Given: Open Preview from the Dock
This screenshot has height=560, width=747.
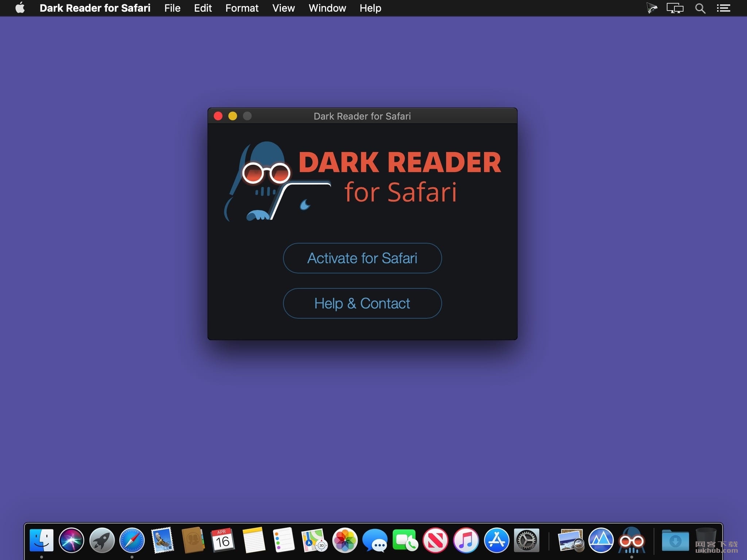Looking at the screenshot, I should [x=571, y=540].
